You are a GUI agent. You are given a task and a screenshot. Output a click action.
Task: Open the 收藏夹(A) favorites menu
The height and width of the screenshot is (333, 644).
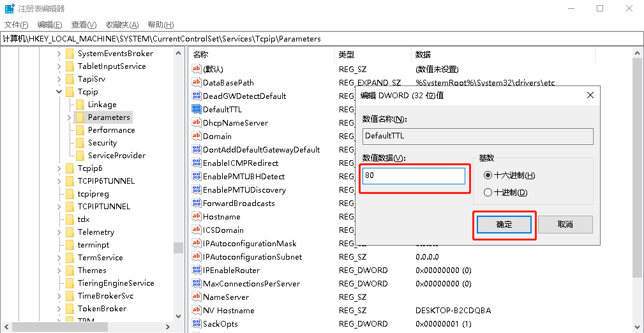(123, 25)
